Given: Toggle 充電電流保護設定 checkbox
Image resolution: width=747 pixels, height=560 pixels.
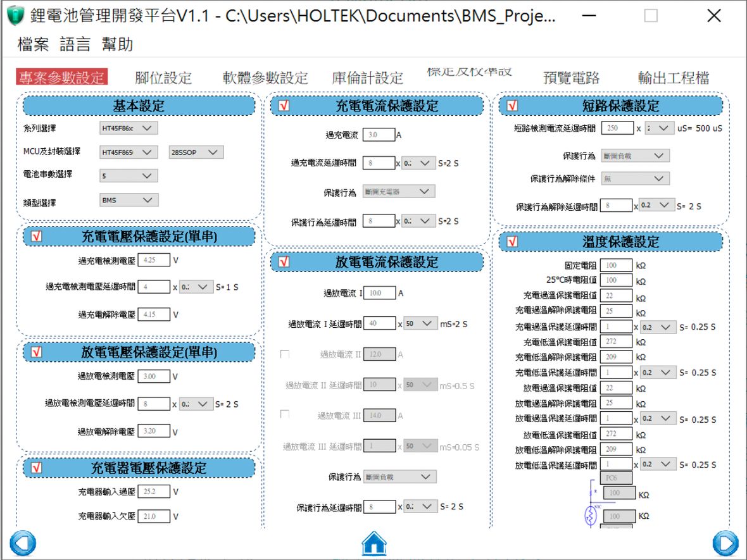Looking at the screenshot, I should pos(284,106).
